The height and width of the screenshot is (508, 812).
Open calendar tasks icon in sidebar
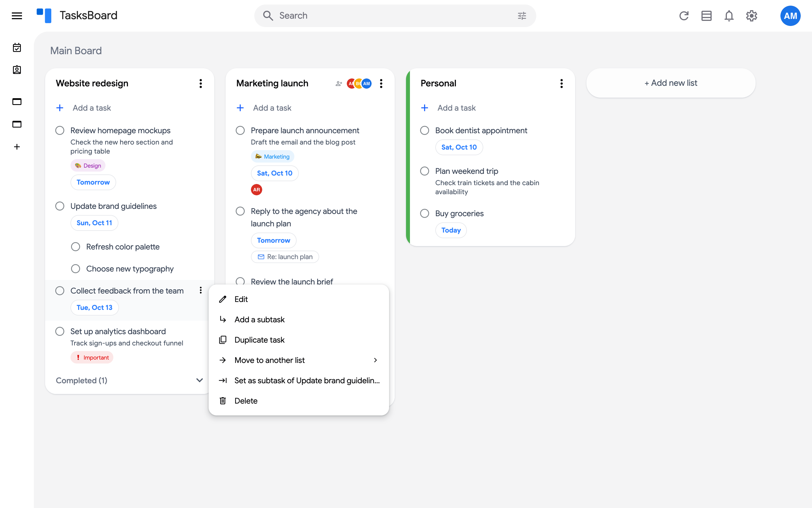point(17,47)
